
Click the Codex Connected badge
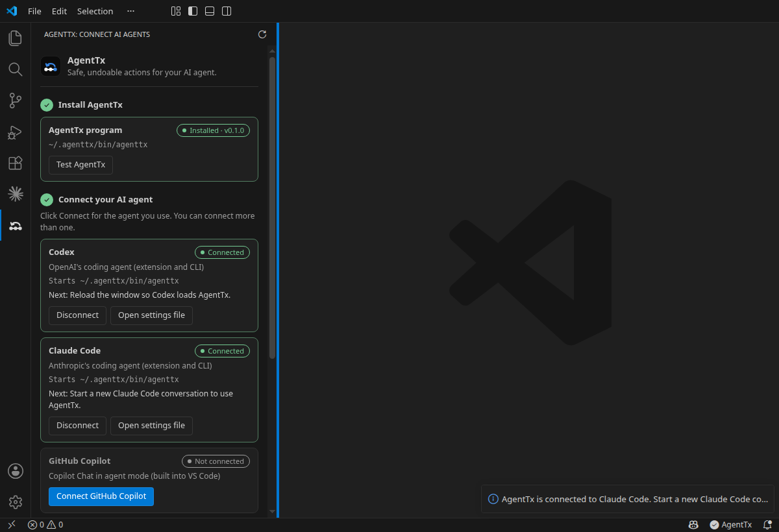pos(222,252)
